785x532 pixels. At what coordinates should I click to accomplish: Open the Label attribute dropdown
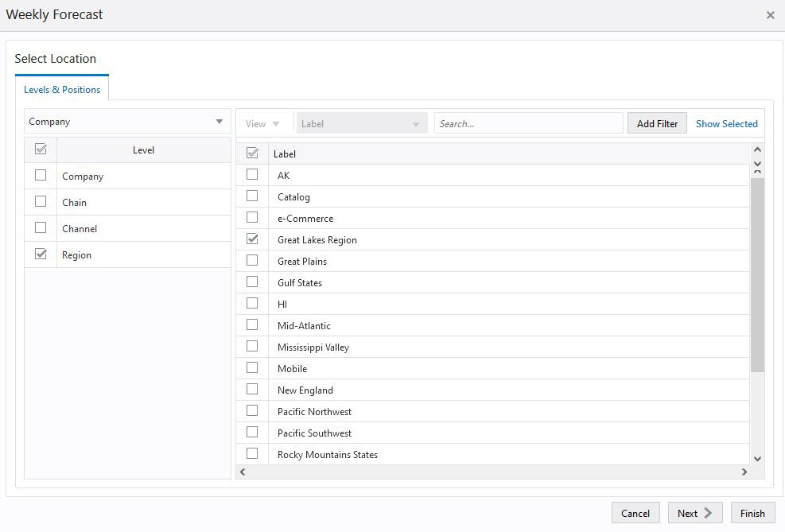pyautogui.click(x=361, y=123)
